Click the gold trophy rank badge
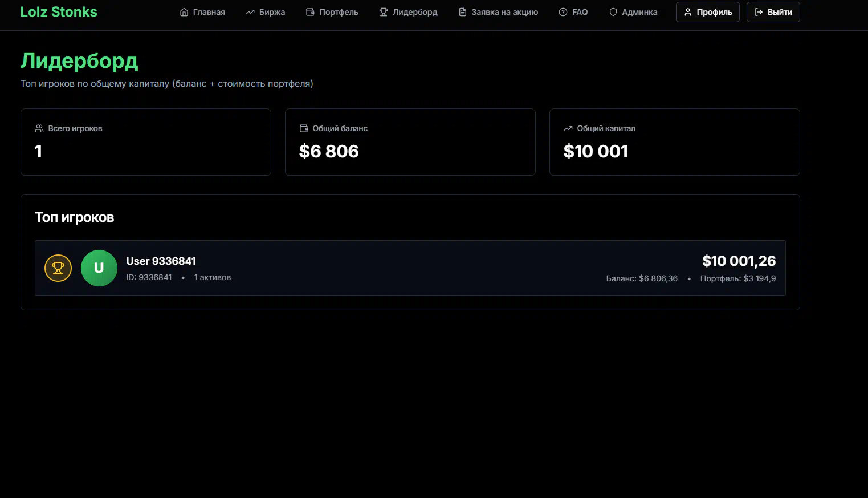 (58, 268)
